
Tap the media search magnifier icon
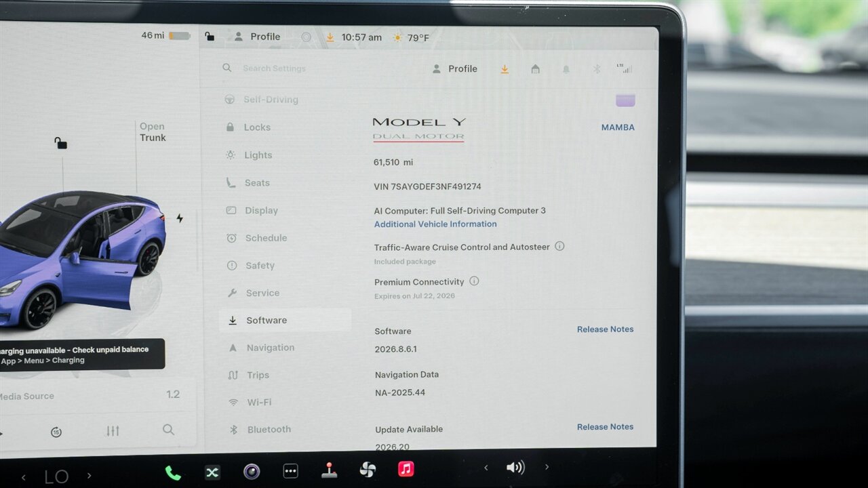click(x=168, y=430)
